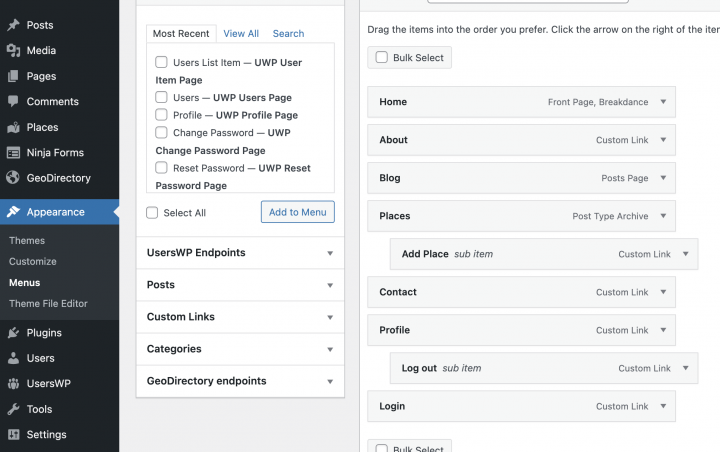
Task: Open the Home menu item dropdown arrow
Action: coord(663,102)
